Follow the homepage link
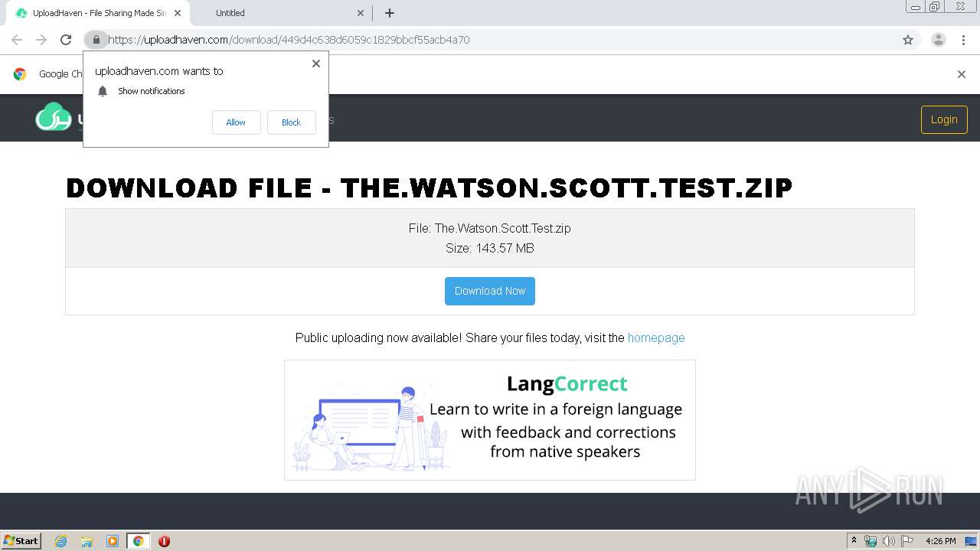This screenshot has width=980, height=551. (656, 337)
